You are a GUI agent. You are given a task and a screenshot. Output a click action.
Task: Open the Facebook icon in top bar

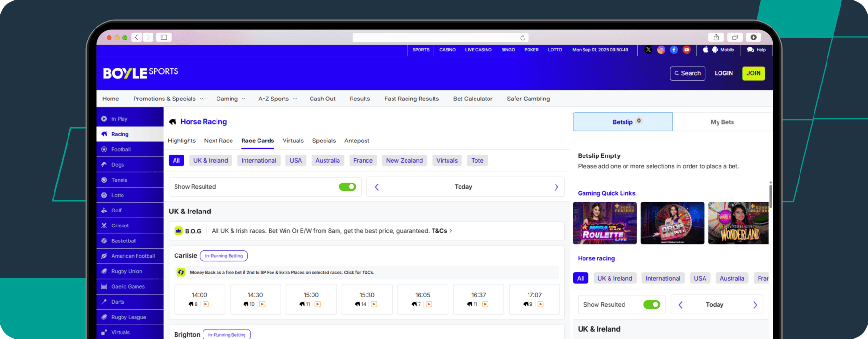point(674,50)
